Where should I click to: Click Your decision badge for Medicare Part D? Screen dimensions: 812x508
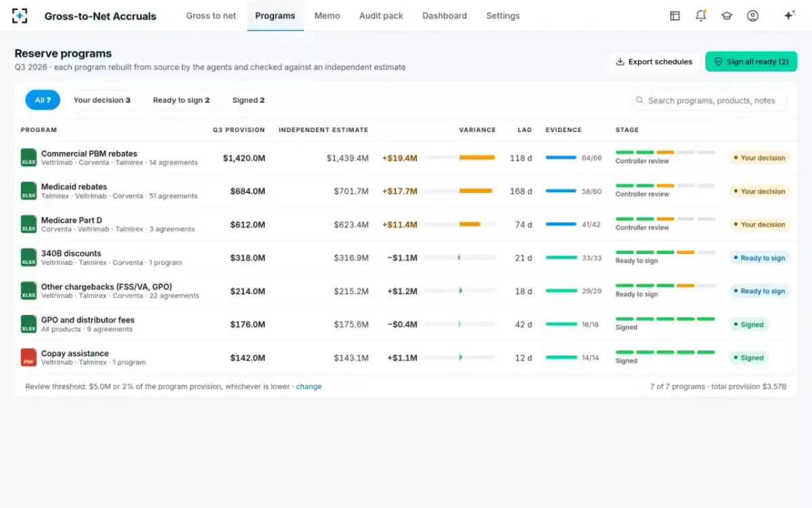click(x=759, y=224)
